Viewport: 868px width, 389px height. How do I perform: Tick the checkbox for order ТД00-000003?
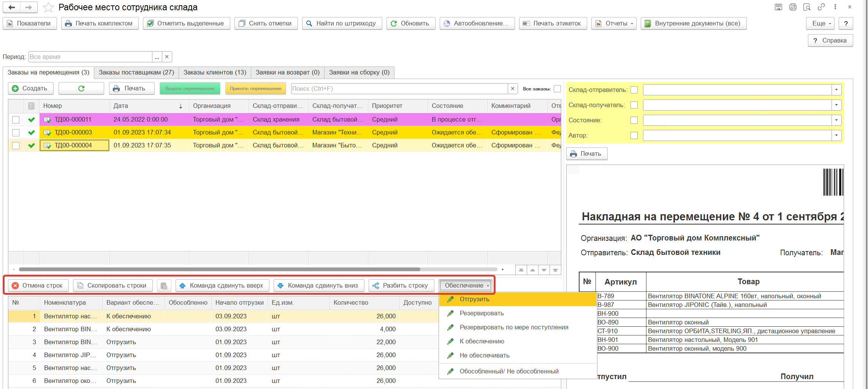[16, 133]
